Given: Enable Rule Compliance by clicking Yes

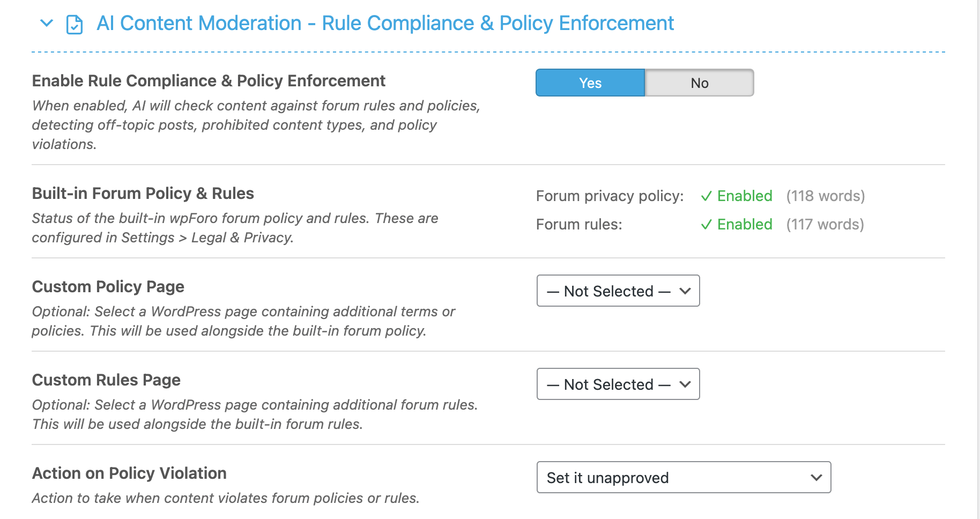Looking at the screenshot, I should [590, 83].
